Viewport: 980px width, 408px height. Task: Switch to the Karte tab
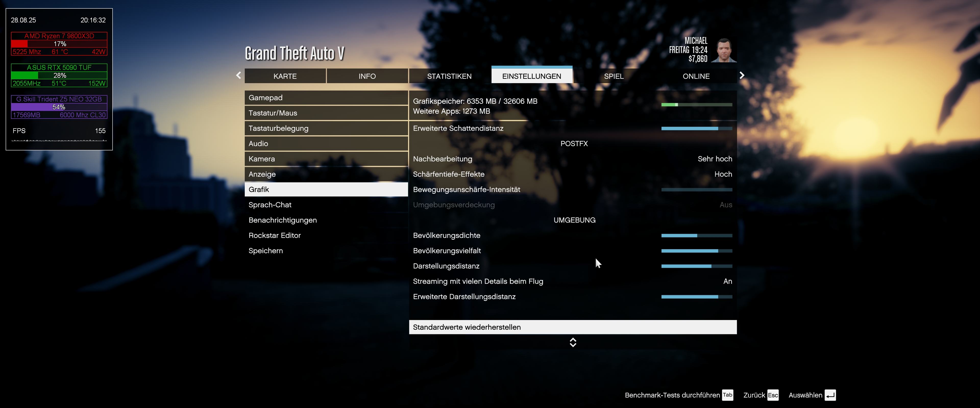tap(285, 76)
